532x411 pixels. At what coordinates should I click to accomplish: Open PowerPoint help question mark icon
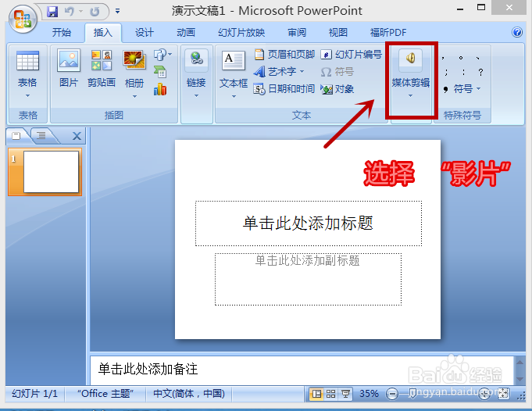tap(517, 32)
